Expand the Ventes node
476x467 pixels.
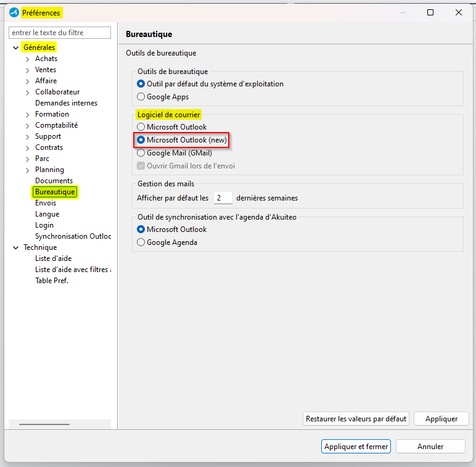coord(28,70)
